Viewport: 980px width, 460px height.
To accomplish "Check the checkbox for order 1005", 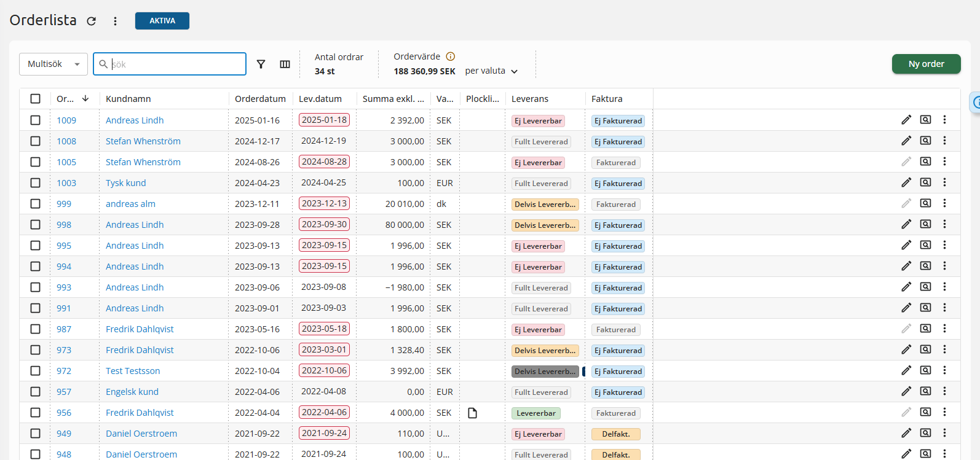I will [x=36, y=162].
